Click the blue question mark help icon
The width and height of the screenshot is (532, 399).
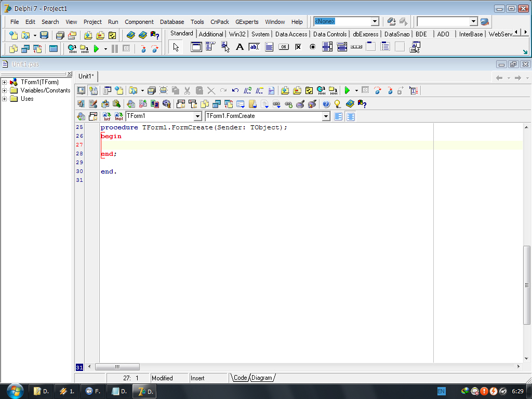tap(326, 104)
